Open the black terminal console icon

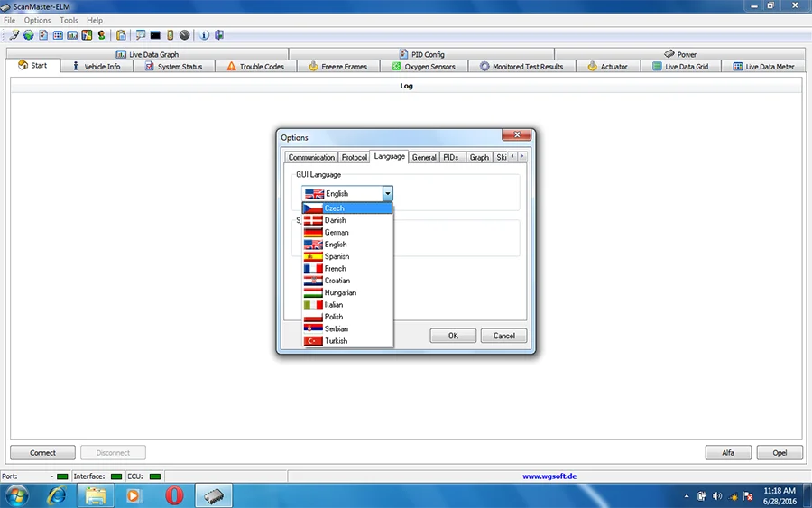pyautogui.click(x=155, y=35)
